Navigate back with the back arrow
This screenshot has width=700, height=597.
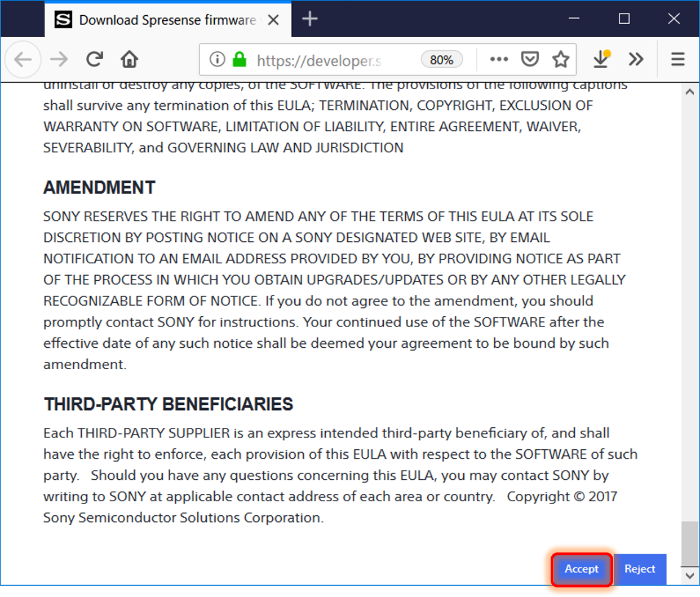pos(23,59)
